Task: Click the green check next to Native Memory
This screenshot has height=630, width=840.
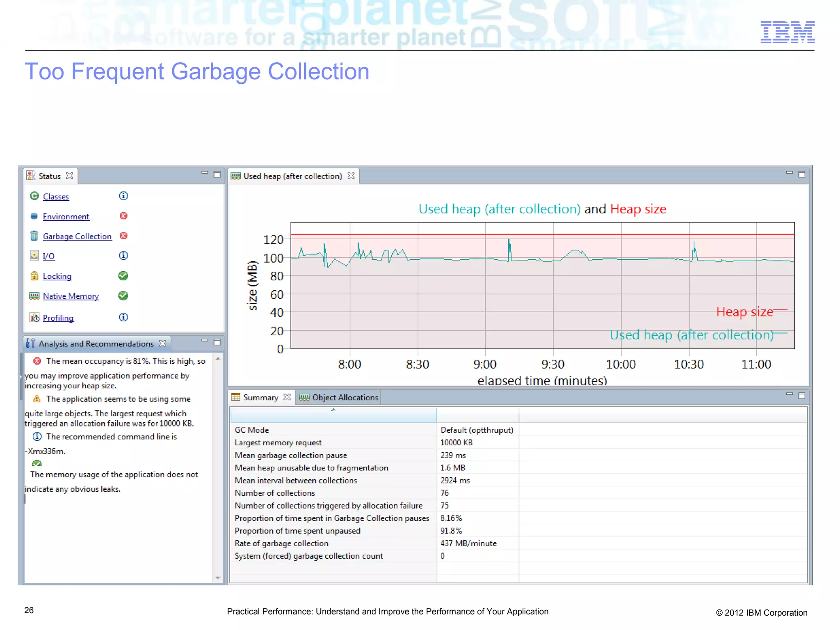Action: point(123,296)
